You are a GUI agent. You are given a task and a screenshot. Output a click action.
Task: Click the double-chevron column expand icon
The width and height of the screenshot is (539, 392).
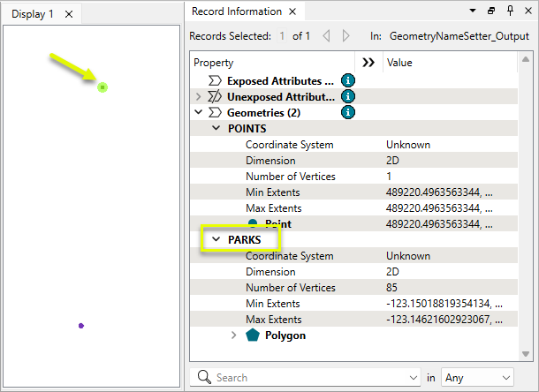tap(368, 63)
